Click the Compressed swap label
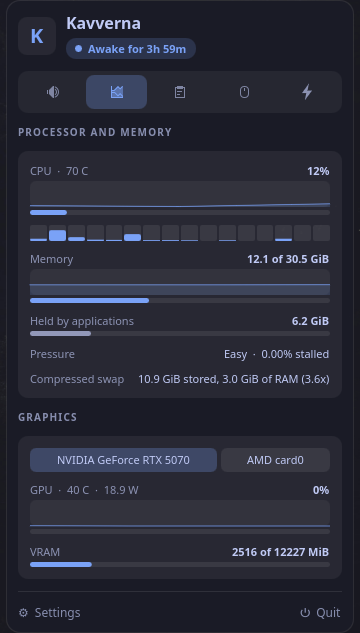 [77, 379]
